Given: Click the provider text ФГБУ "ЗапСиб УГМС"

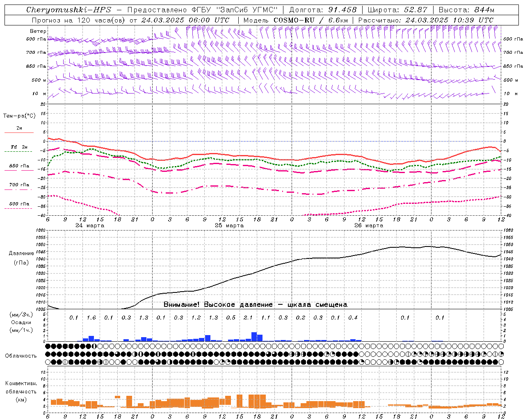Looking at the screenshot, I should pyautogui.click(x=235, y=10).
